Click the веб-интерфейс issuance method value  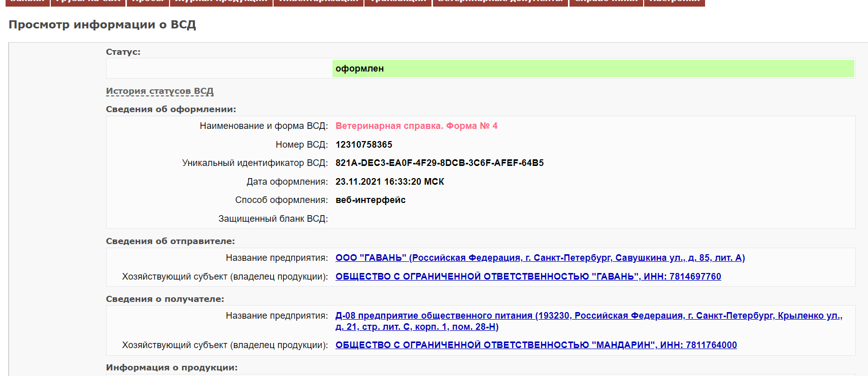click(370, 200)
